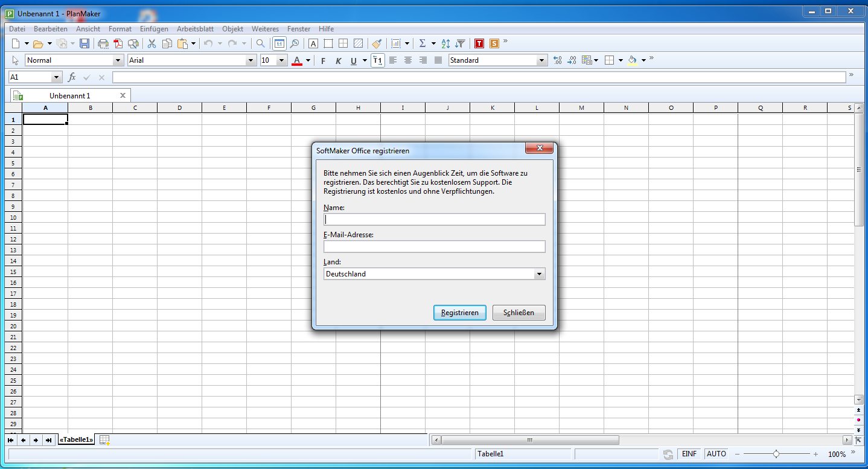The height and width of the screenshot is (469, 868).
Task: Open the Arbeitsblatt menu
Action: (x=195, y=29)
